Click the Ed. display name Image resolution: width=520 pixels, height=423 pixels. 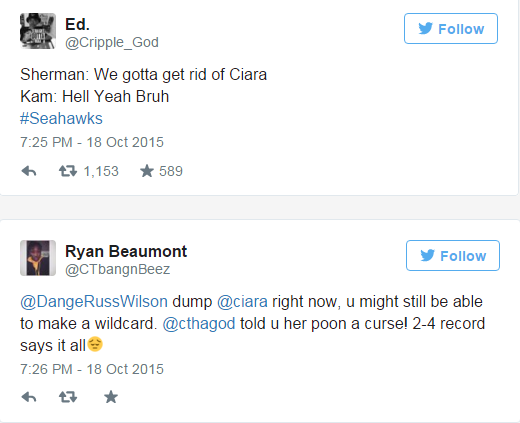click(77, 24)
